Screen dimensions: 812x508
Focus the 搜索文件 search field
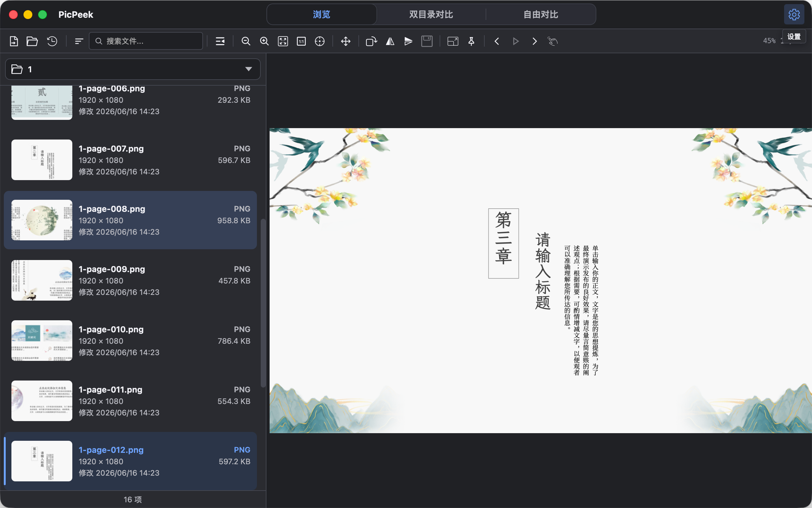(x=146, y=41)
